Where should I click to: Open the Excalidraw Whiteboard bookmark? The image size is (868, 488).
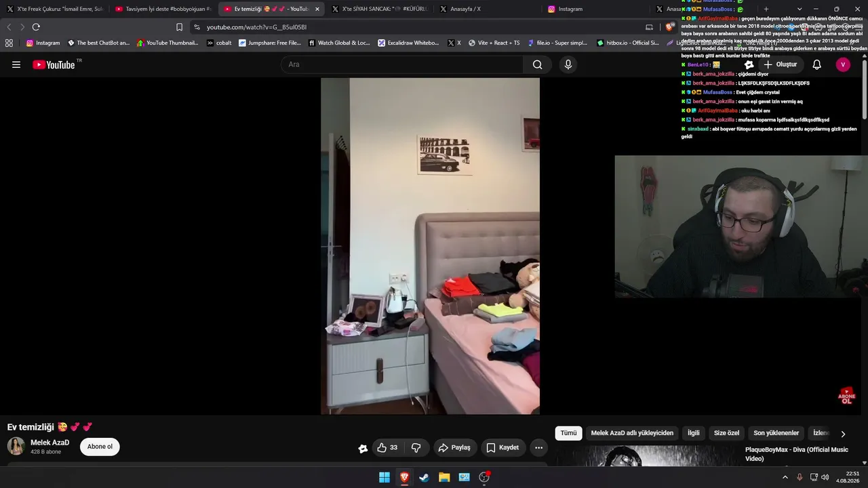409,43
